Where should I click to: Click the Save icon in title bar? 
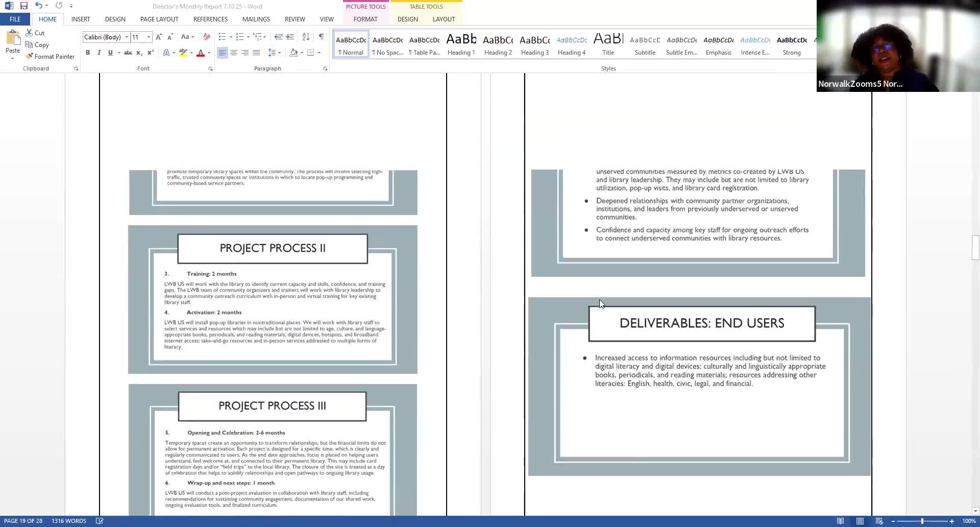[23, 6]
